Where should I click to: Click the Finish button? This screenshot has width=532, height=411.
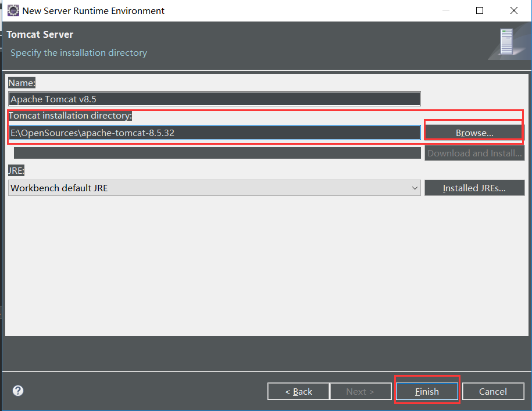click(427, 391)
